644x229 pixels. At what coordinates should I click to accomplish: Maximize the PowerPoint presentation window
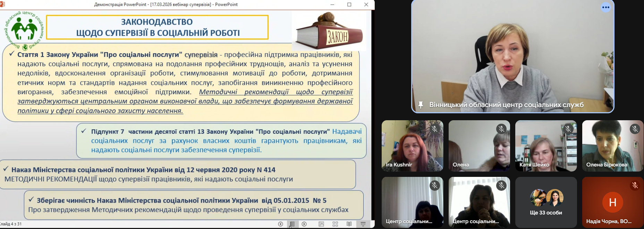pyautogui.click(x=349, y=5)
